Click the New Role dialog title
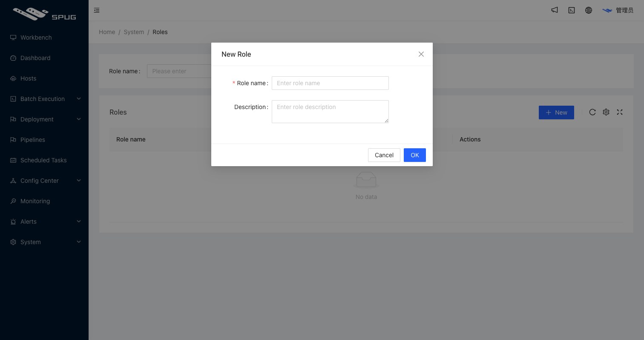 [236, 54]
